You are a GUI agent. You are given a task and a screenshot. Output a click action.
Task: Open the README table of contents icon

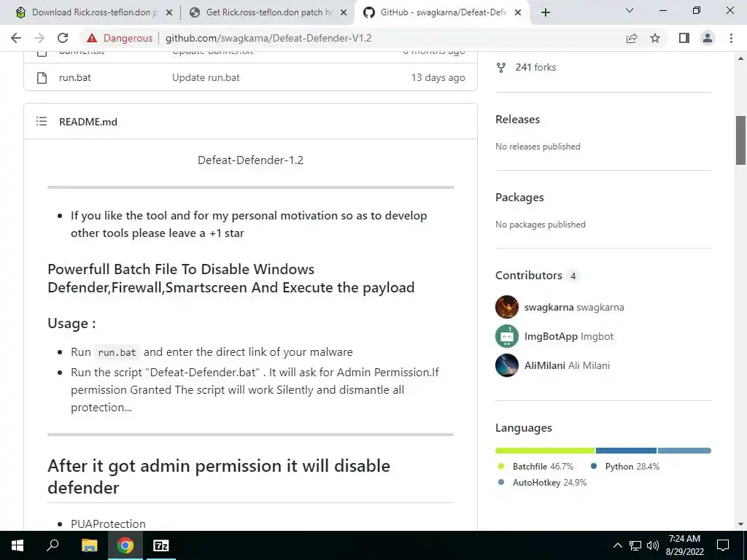click(x=42, y=122)
